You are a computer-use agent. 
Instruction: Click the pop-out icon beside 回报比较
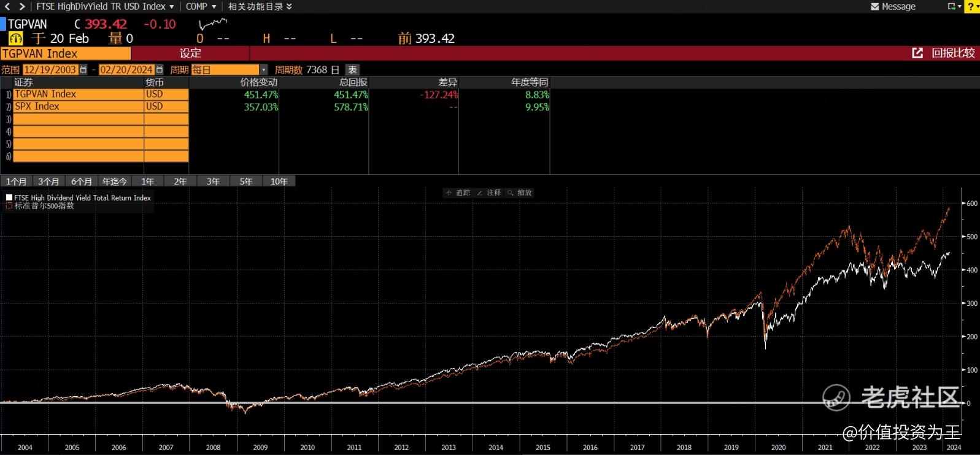coord(917,53)
